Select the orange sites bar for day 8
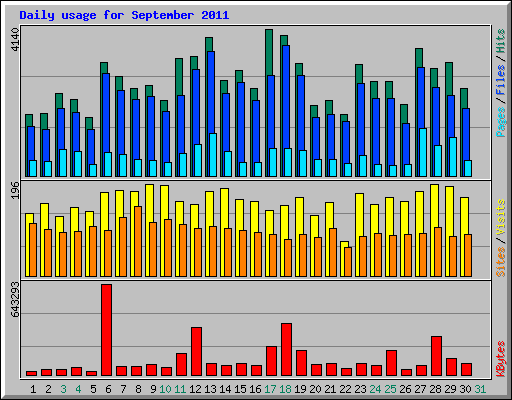The width and height of the screenshot is (512, 400). (138, 241)
